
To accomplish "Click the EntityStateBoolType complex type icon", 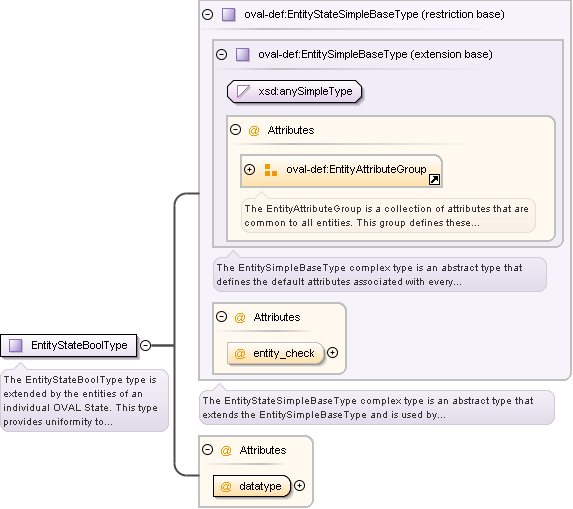I will click(16, 345).
